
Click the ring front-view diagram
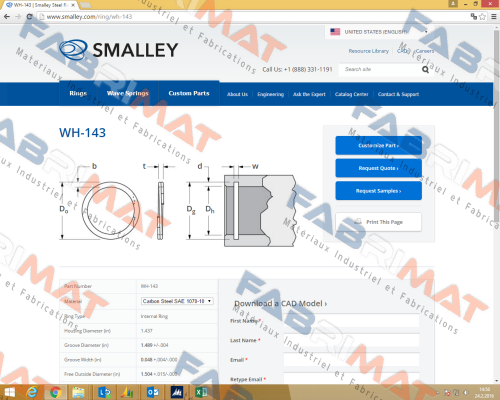tap(111, 211)
